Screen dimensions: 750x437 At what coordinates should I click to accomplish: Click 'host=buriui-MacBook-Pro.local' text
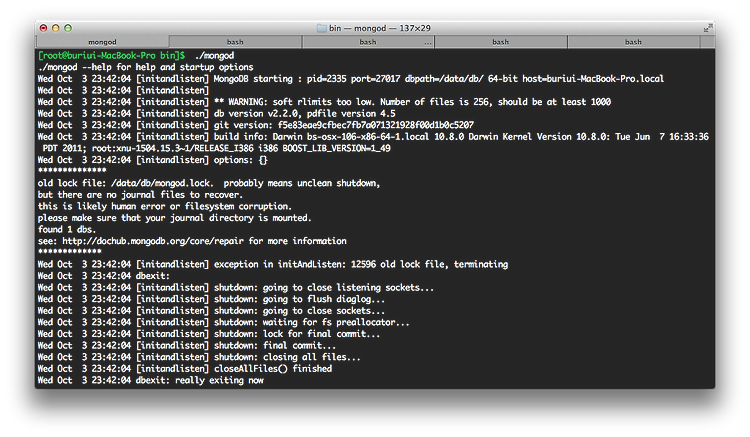point(593,79)
